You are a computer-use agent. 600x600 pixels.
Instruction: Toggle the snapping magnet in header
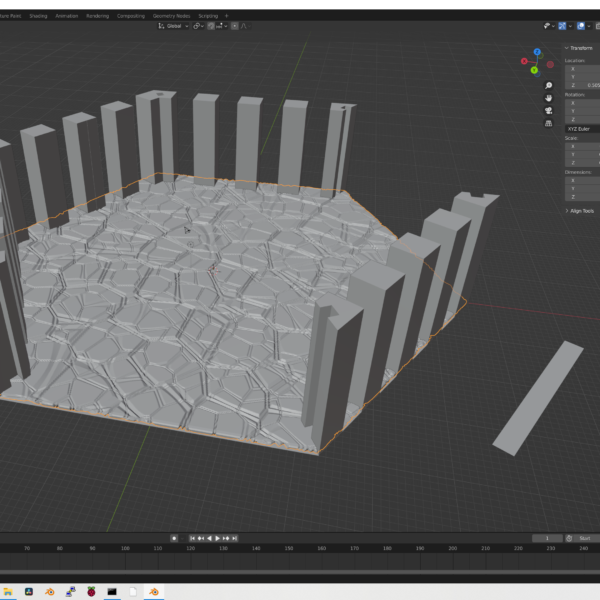(x=209, y=26)
